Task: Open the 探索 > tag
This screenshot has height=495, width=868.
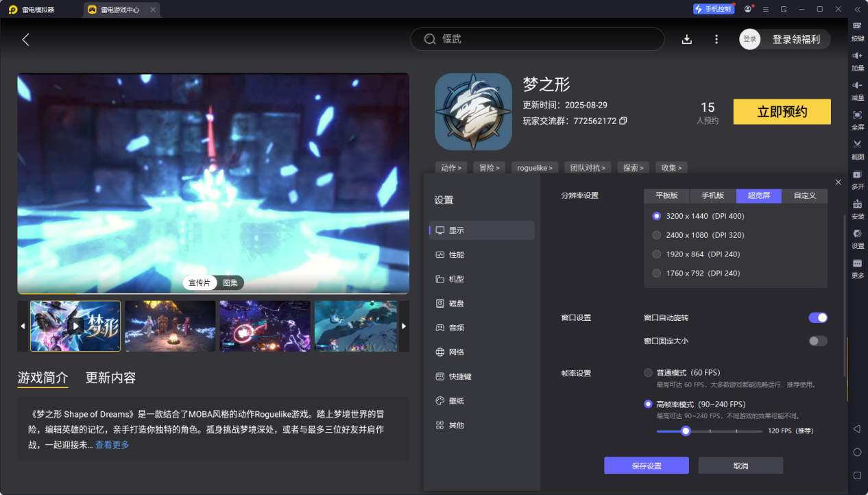Action: 633,167
